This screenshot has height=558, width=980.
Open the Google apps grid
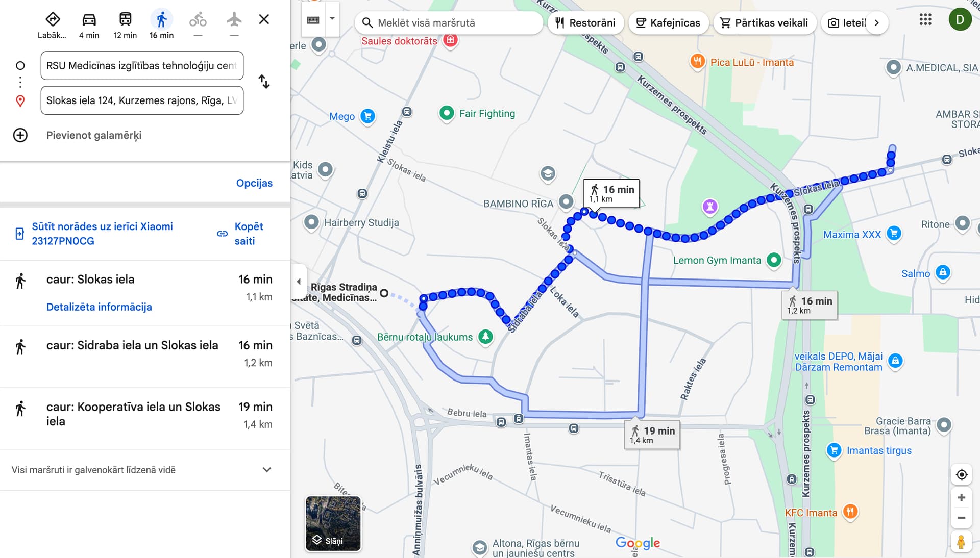coord(925,20)
